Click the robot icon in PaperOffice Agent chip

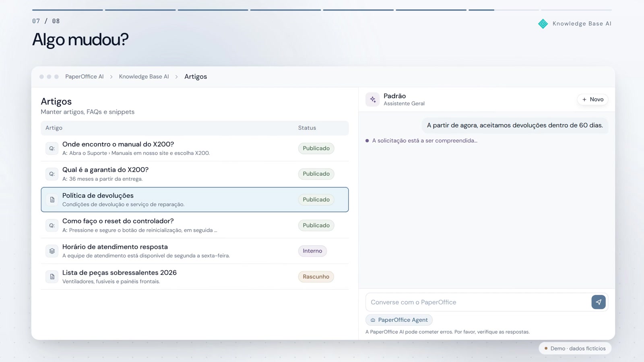373,320
